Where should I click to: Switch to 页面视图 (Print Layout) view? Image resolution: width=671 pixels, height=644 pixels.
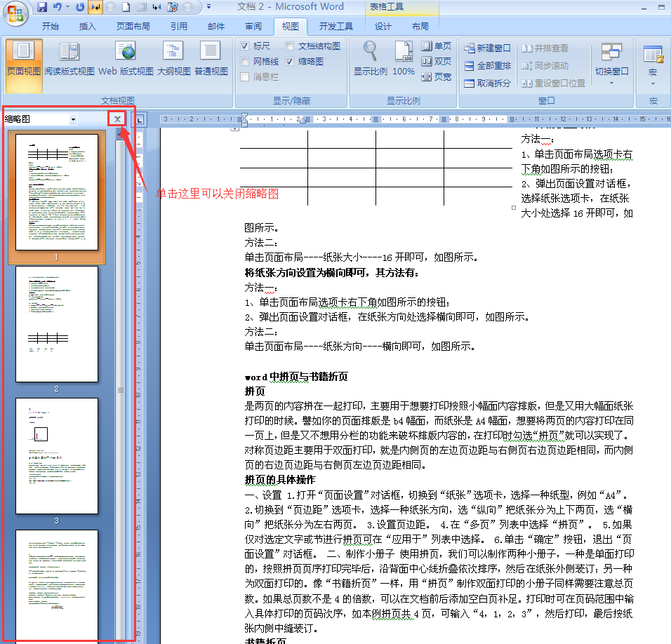tap(24, 65)
